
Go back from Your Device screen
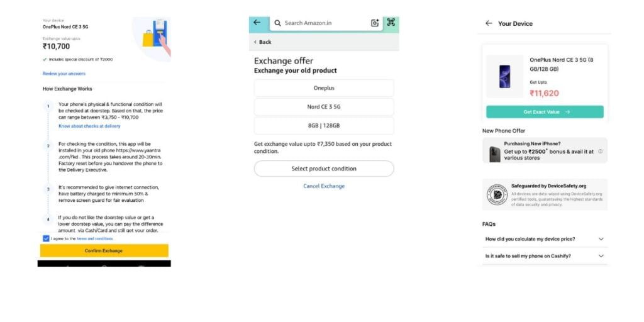pyautogui.click(x=488, y=23)
